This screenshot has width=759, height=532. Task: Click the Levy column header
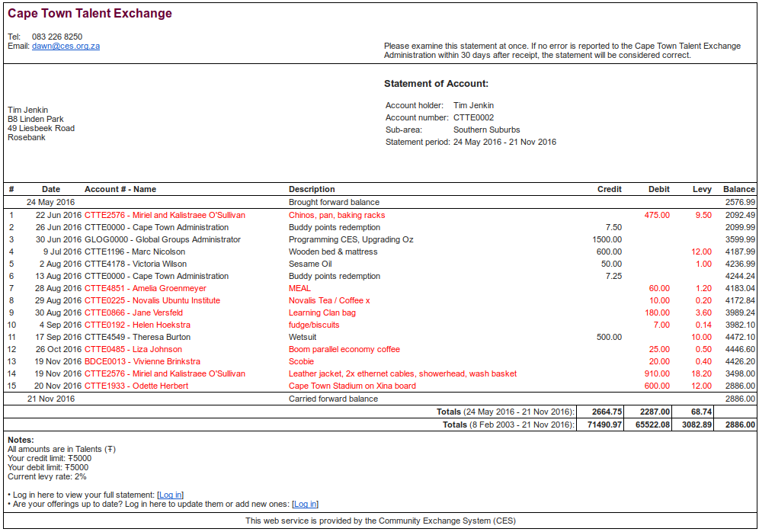702,189
